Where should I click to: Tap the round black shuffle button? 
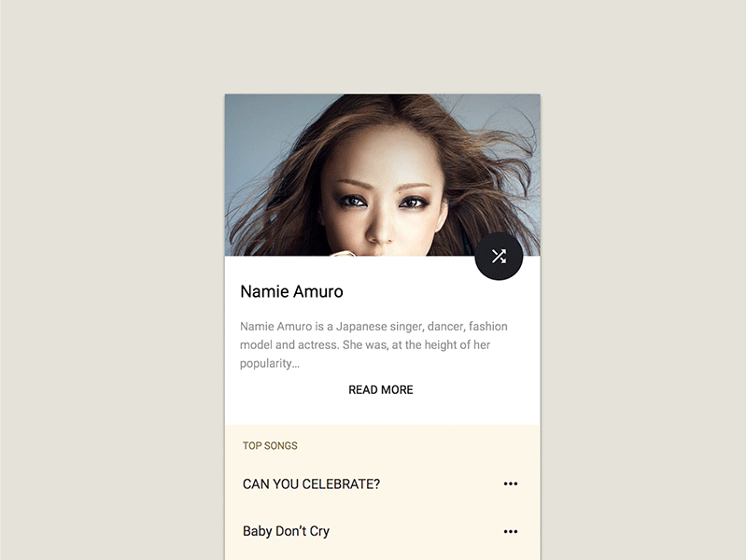pyautogui.click(x=499, y=256)
